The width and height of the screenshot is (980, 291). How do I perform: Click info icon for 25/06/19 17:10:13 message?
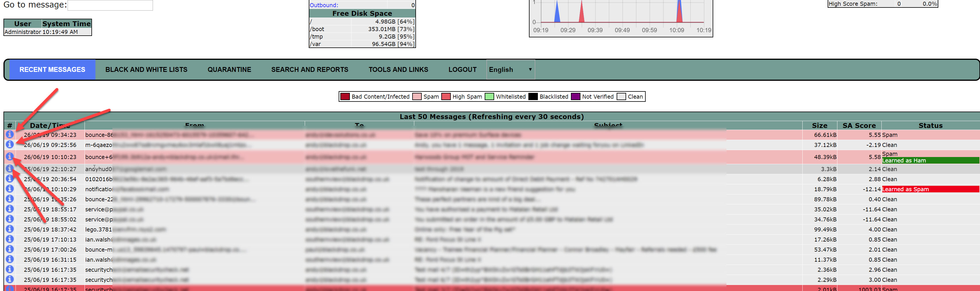9,239
